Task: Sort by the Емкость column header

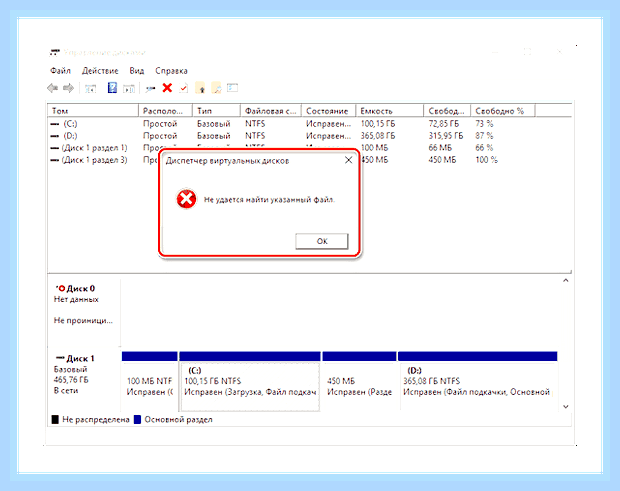Action: click(389, 111)
